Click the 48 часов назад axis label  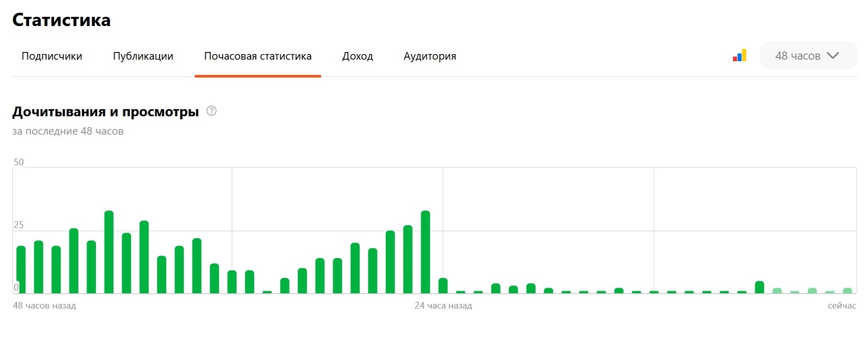44,305
